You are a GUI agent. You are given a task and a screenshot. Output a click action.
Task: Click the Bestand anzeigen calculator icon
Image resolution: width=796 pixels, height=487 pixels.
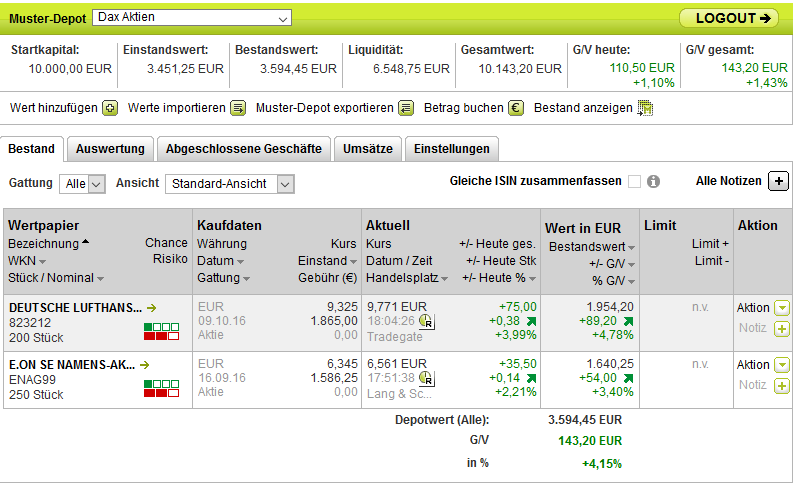click(x=645, y=108)
